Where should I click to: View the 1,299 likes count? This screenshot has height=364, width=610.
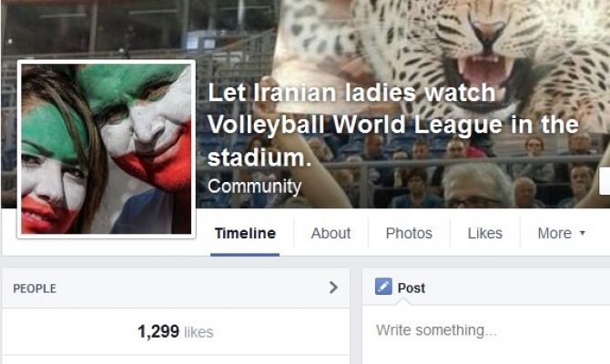(176, 332)
